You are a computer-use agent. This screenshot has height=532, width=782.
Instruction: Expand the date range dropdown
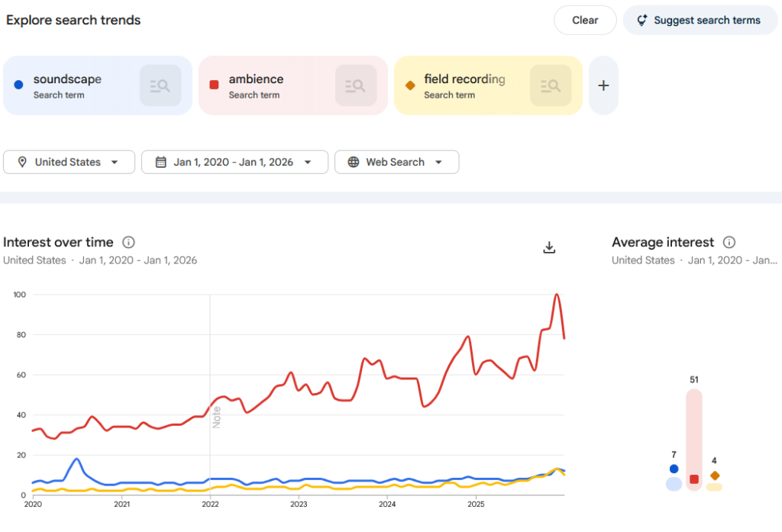[234, 162]
